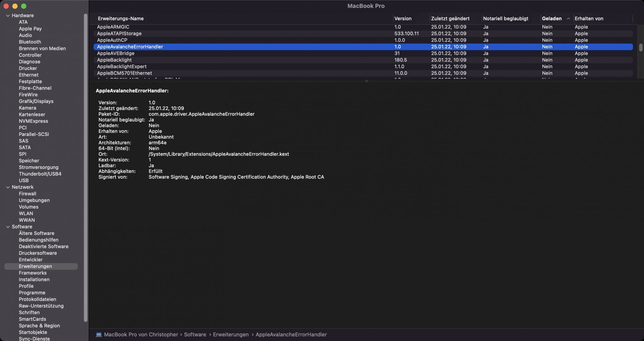This screenshot has width=644, height=341.
Task: Select Grafik/Displays in the sidebar
Action: [x=36, y=102]
